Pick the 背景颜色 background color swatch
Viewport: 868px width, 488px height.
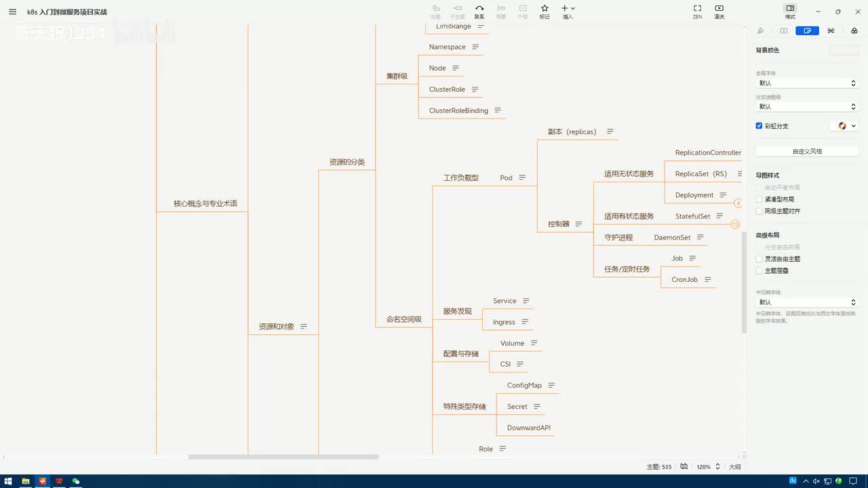[844, 50]
